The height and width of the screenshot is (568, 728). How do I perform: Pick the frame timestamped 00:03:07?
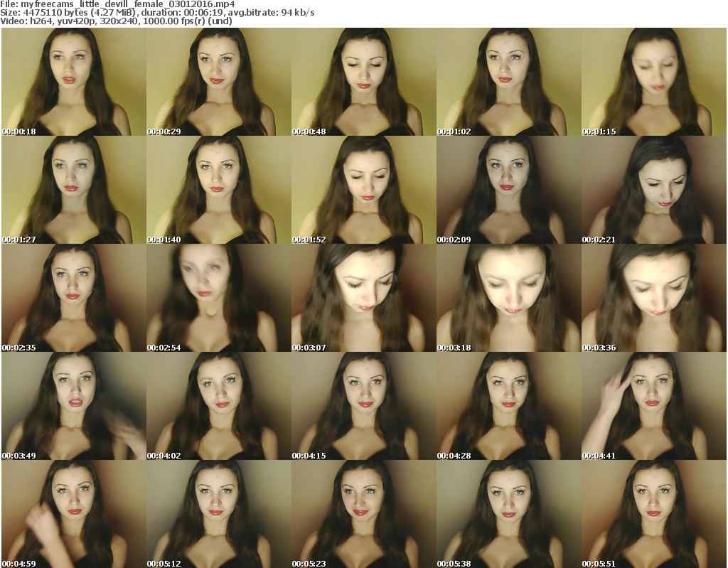[363, 298]
